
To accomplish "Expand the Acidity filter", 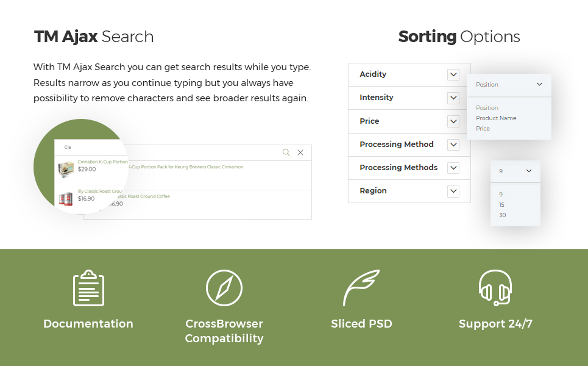I will click(x=453, y=74).
